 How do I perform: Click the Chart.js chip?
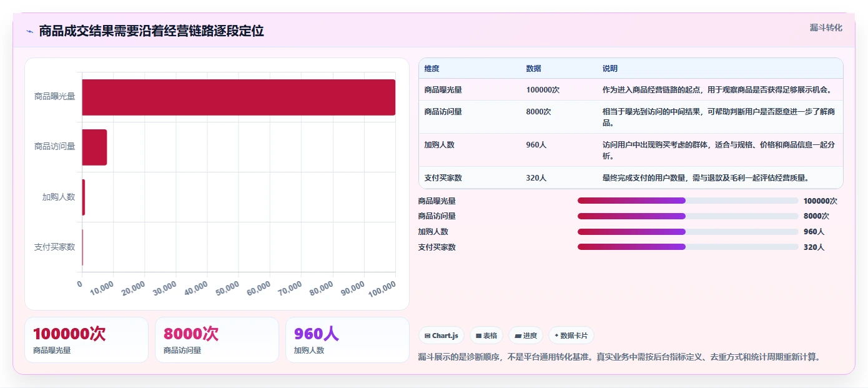[x=441, y=336]
